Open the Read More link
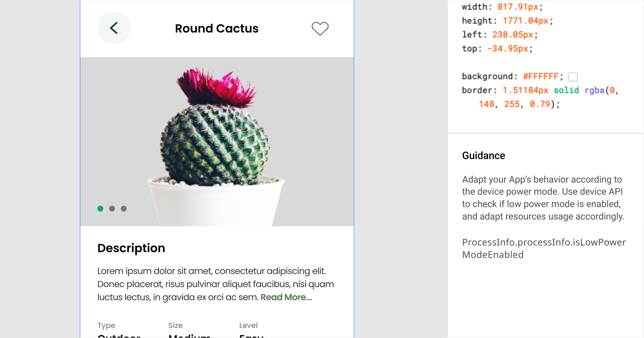Viewport: 644px width, 338px height. tap(286, 297)
